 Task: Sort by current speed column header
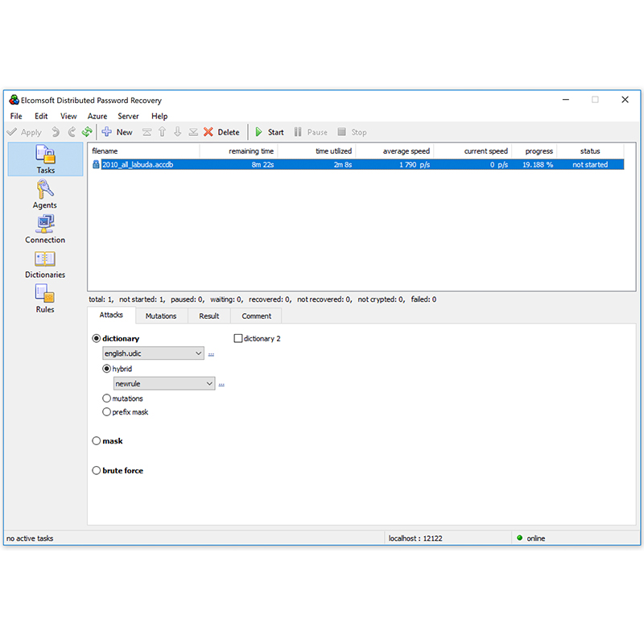pos(473,151)
